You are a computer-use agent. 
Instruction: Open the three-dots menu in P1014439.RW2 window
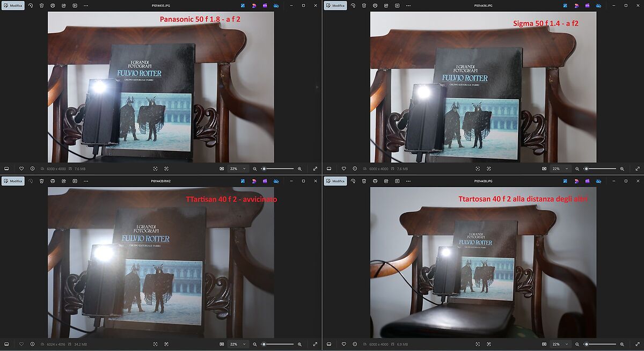click(85, 181)
